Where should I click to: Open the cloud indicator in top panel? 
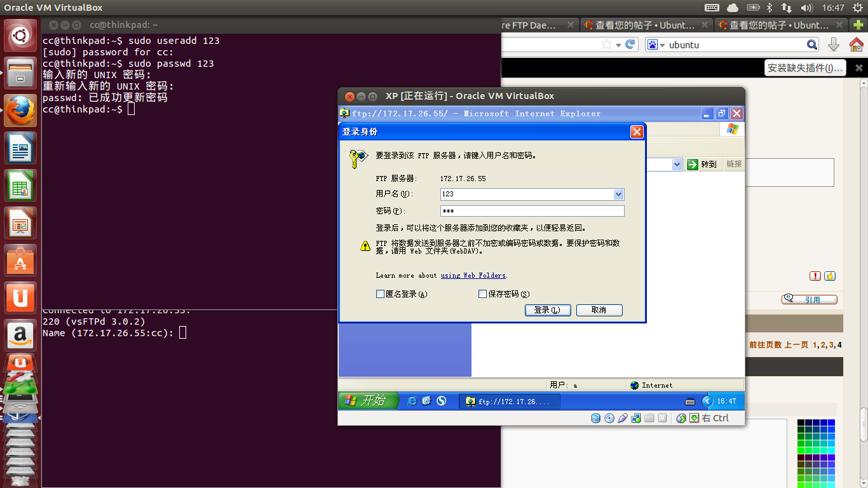point(733,8)
